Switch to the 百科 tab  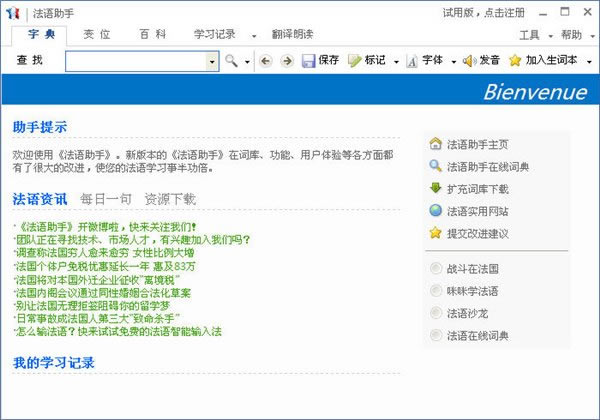pyautogui.click(x=153, y=34)
